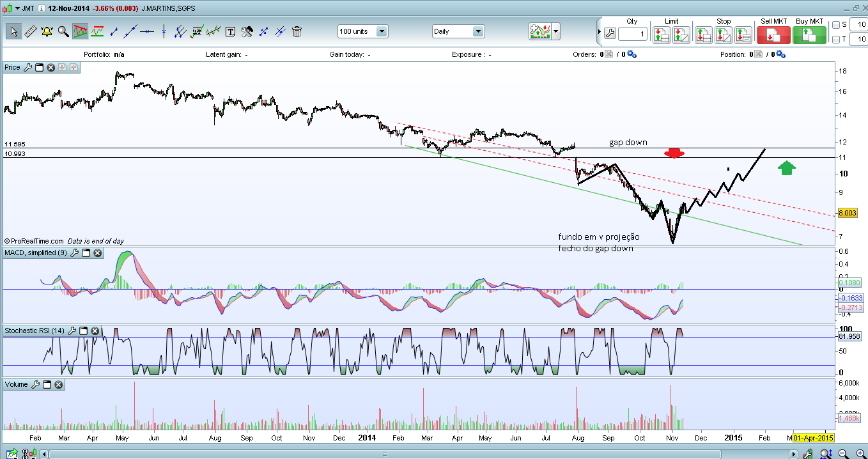The height and width of the screenshot is (459, 868).
Task: Expand the Daily timeframe dropdown
Action: 477,31
